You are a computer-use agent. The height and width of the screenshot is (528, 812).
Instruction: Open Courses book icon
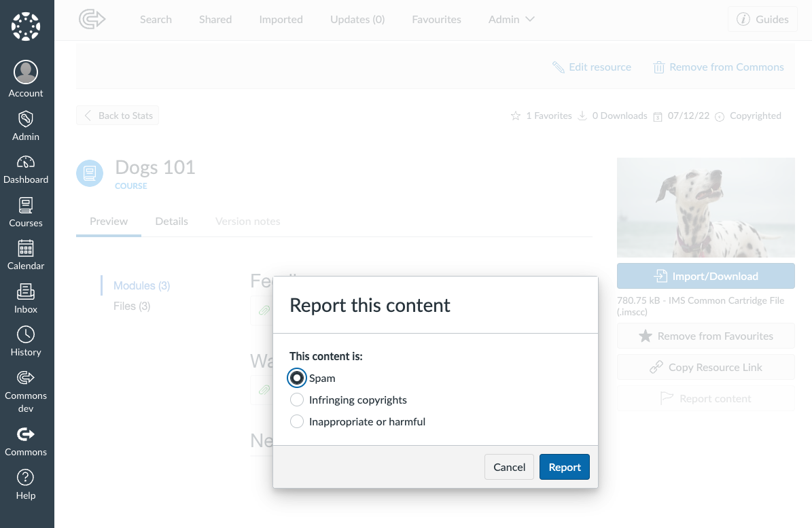(26, 205)
